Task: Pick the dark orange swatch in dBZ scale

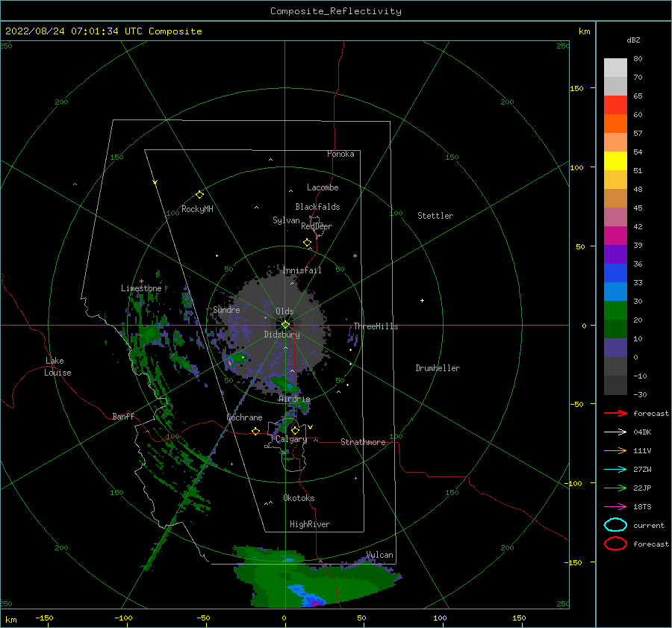Action: [615, 123]
